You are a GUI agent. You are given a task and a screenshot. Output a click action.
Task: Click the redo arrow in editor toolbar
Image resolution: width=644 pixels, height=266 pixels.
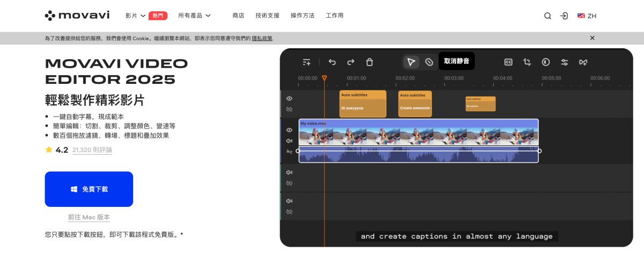350,62
